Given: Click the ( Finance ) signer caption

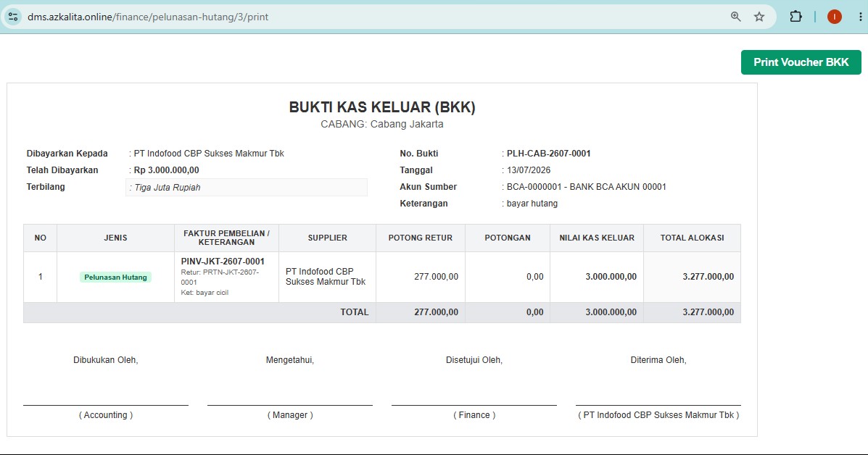Looking at the screenshot, I should [474, 415].
